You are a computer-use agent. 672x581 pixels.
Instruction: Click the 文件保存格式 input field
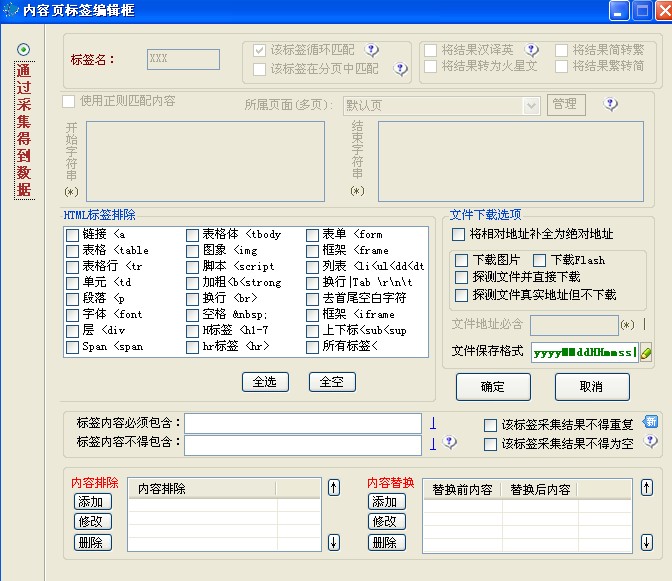[x=585, y=353]
